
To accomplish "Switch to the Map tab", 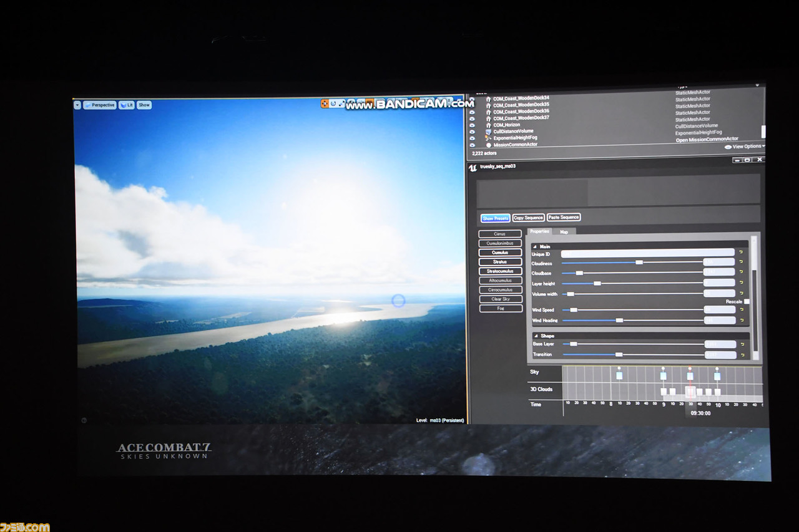I will (564, 231).
